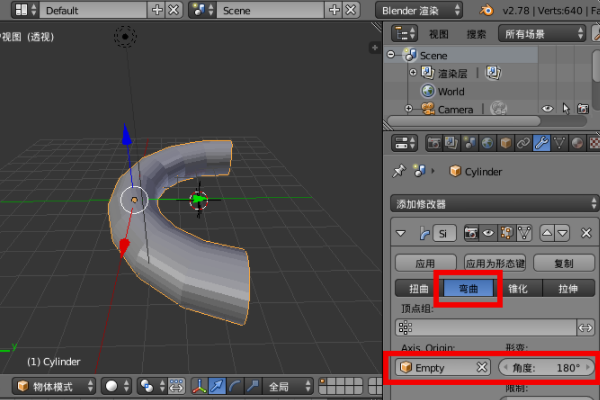600x400 pixels.
Task: Select the 弯曲 bend deform mode
Action: coord(468,288)
